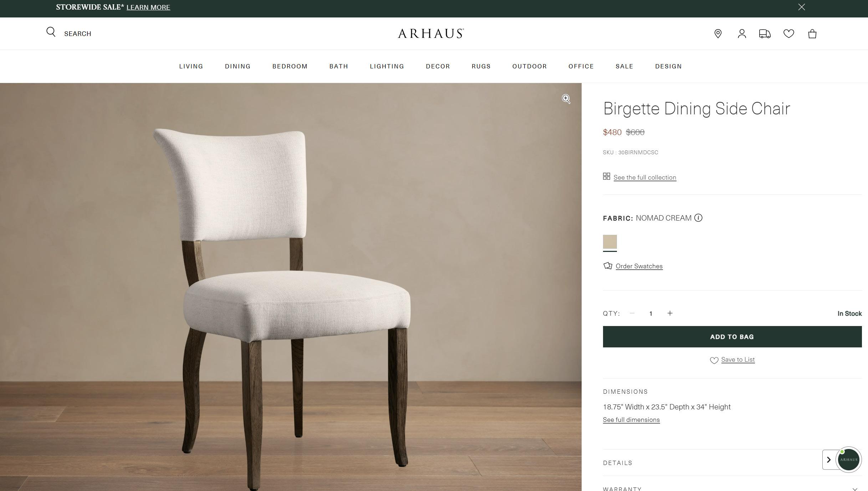Screen dimensions: 868x491
Task: Open the shopping bag icon
Action: tap(812, 34)
